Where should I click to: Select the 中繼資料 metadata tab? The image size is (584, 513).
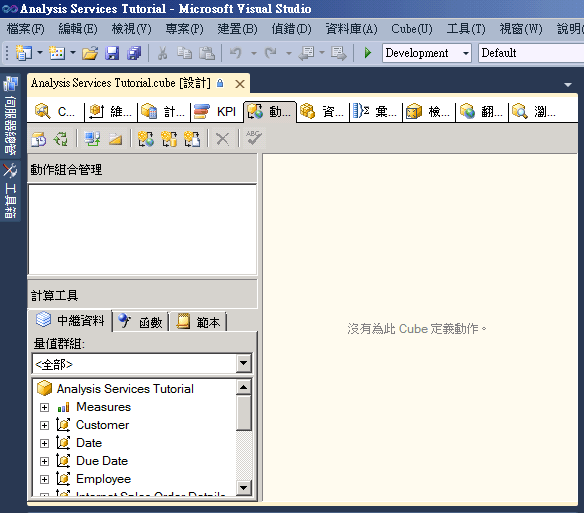[70, 320]
